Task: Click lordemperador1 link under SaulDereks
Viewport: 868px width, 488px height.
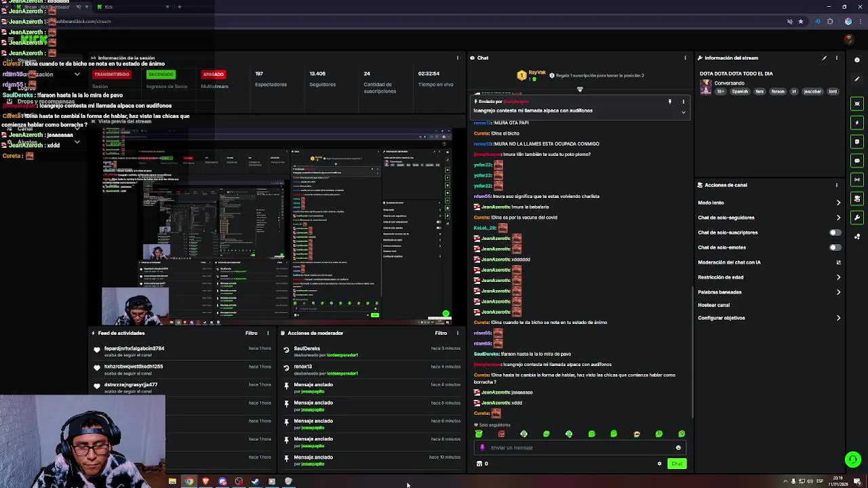Action: pyautogui.click(x=342, y=355)
